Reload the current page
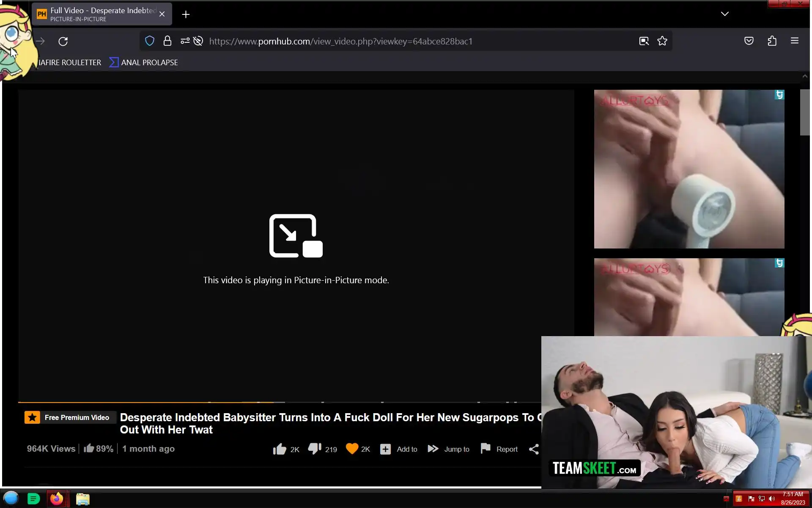Viewport: 812px width, 508px height. pos(63,41)
